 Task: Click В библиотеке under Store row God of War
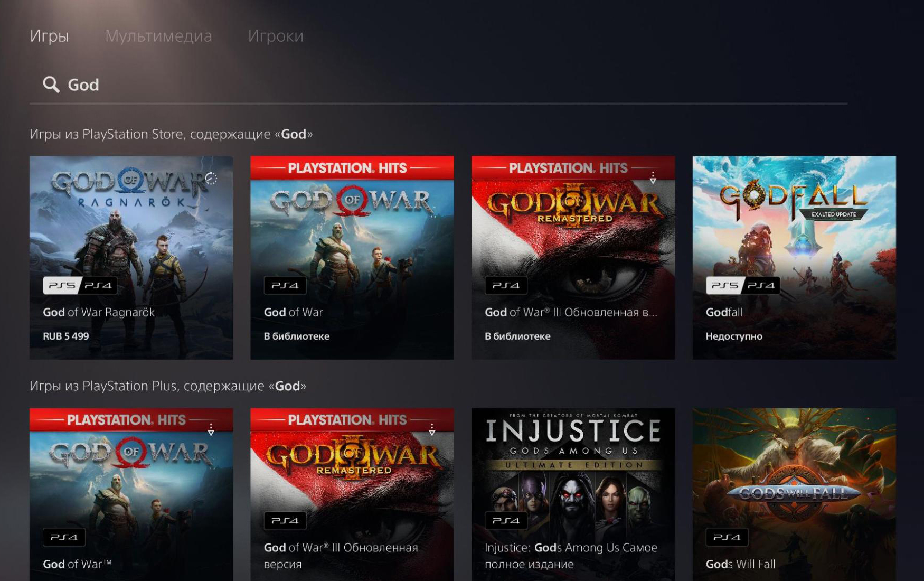[297, 336]
